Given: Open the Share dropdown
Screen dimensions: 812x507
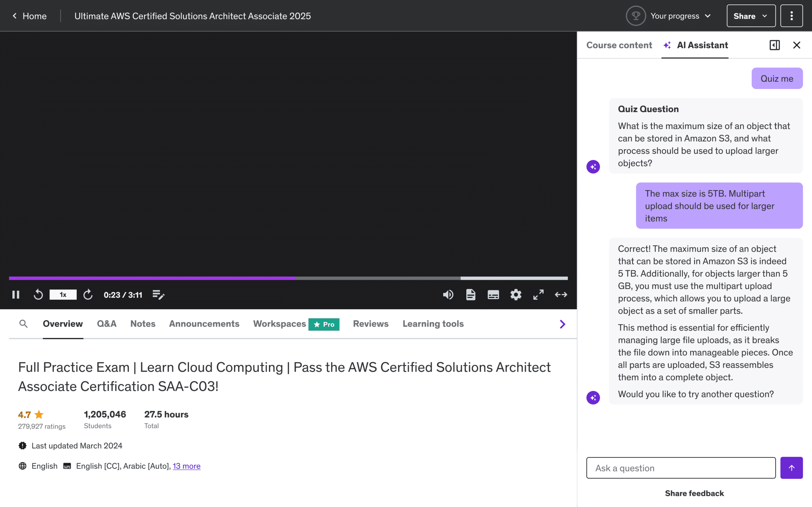Looking at the screenshot, I should pos(751,16).
